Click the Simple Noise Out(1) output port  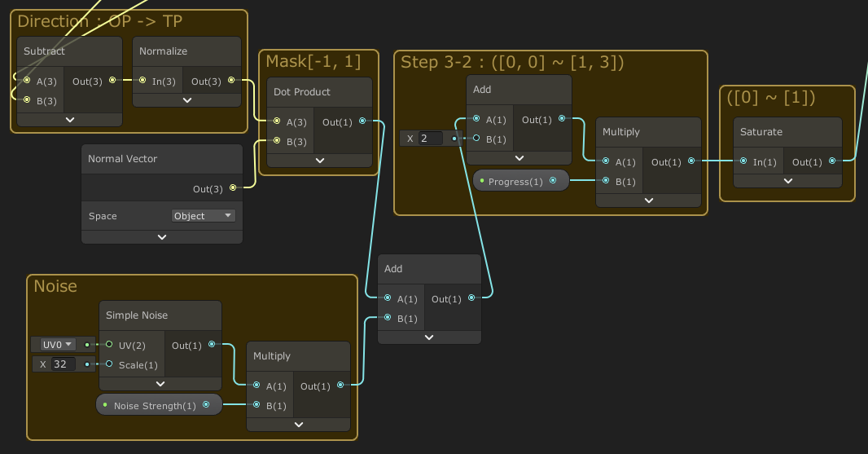point(212,344)
